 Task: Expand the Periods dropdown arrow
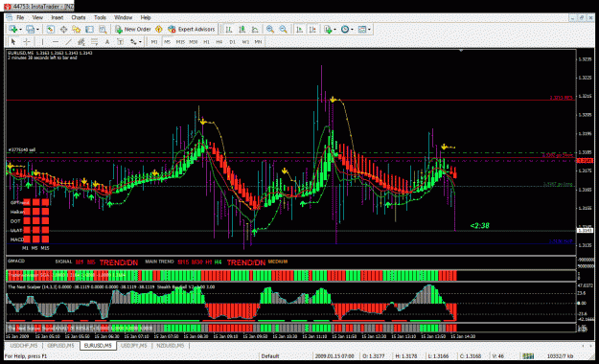coord(352,30)
